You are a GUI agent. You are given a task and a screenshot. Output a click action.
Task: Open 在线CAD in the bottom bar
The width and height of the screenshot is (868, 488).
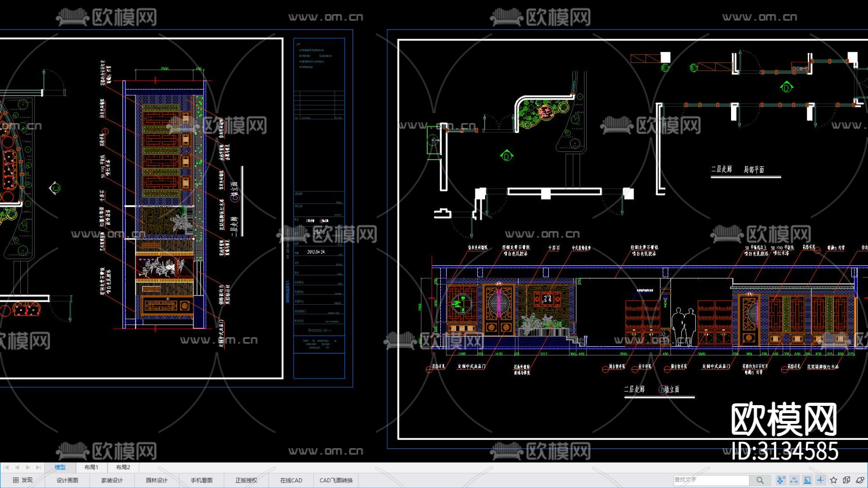(x=291, y=480)
